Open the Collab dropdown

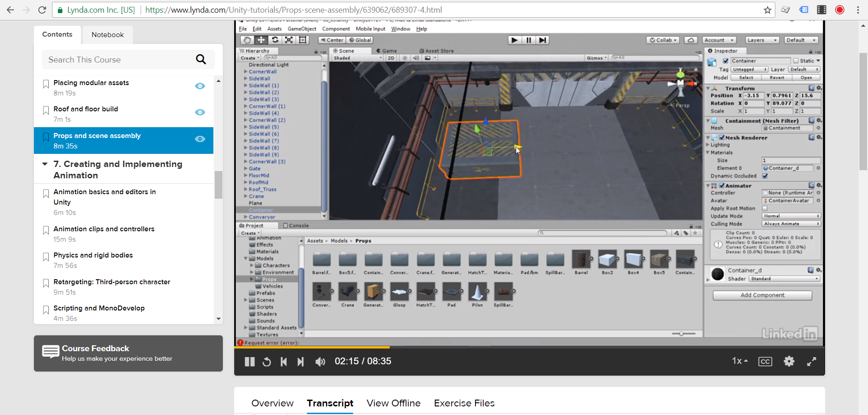click(663, 40)
